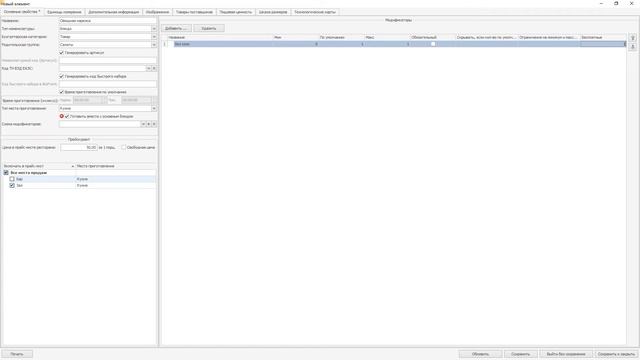This screenshot has height=360, width=640.
Task: Click the 'Удалить' modifier button
Action: point(209,28)
